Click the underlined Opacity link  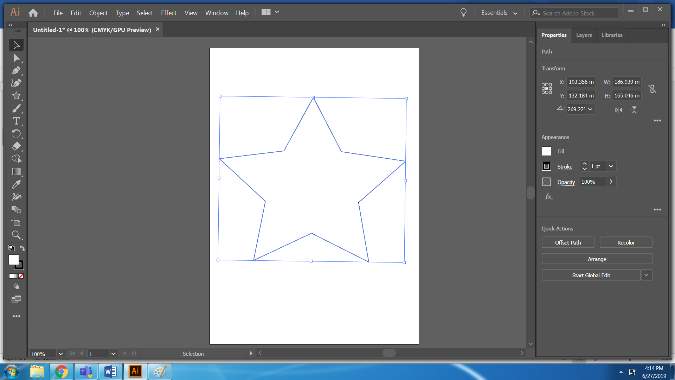[x=566, y=182]
